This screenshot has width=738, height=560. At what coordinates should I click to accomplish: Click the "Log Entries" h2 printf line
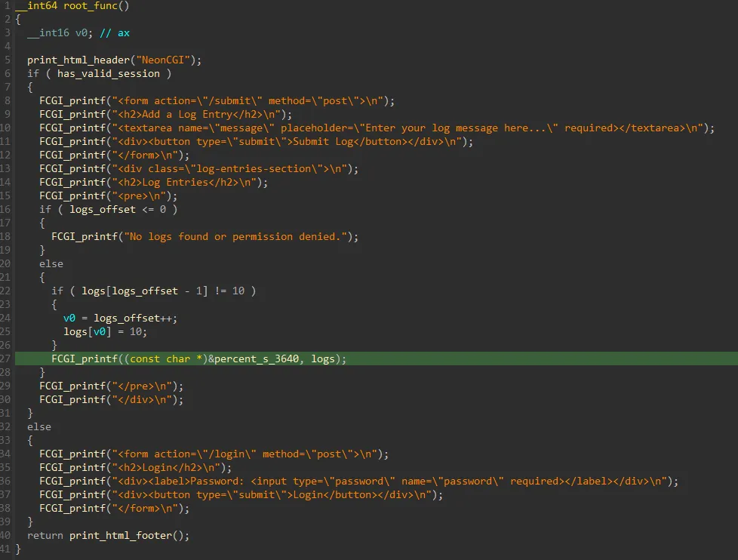point(154,183)
